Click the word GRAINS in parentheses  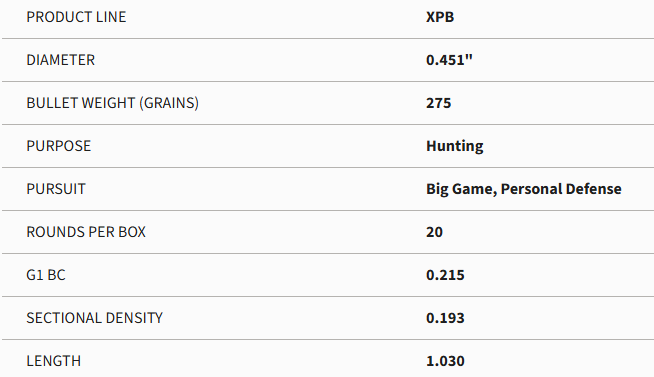point(169,103)
